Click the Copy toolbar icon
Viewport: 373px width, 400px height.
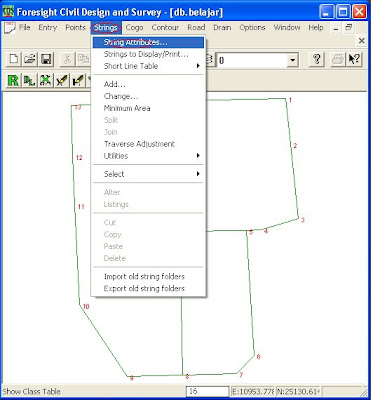(x=83, y=60)
